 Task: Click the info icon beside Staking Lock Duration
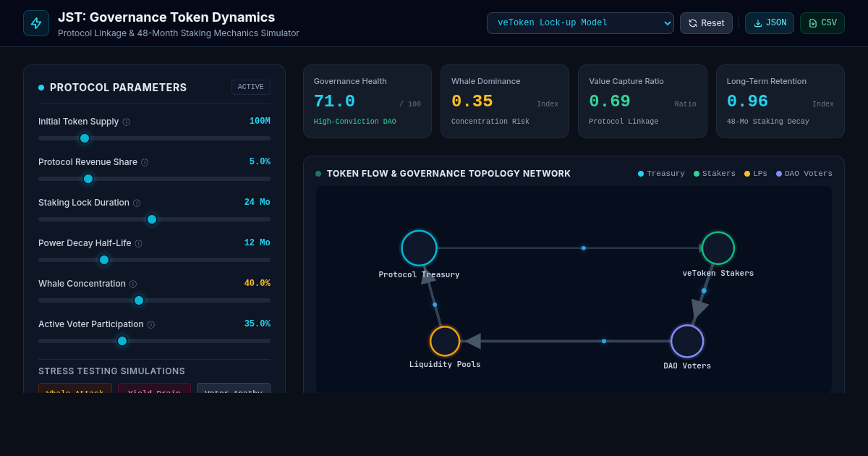tap(137, 203)
